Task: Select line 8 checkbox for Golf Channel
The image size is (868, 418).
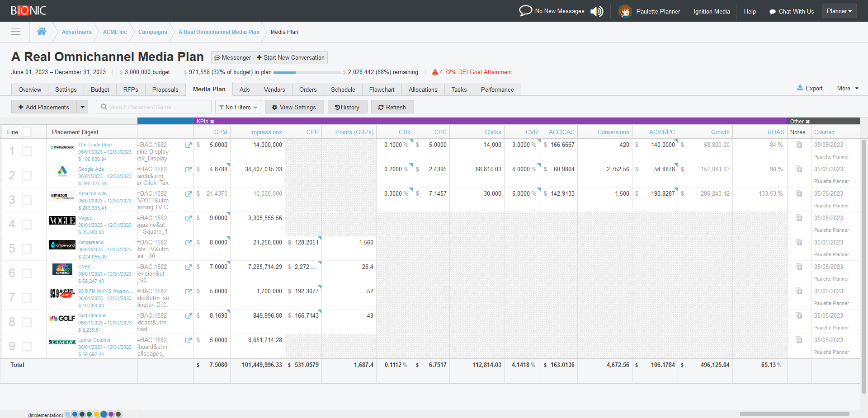Action: tap(27, 322)
